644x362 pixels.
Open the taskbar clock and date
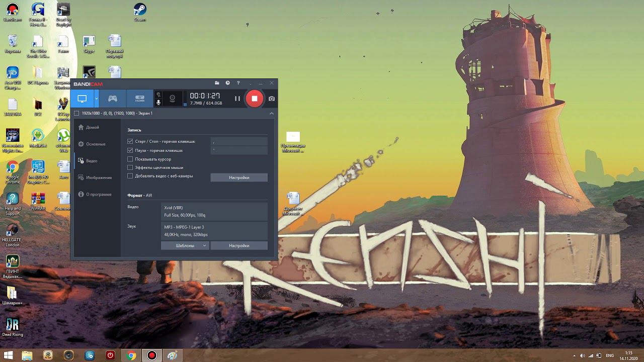point(628,355)
